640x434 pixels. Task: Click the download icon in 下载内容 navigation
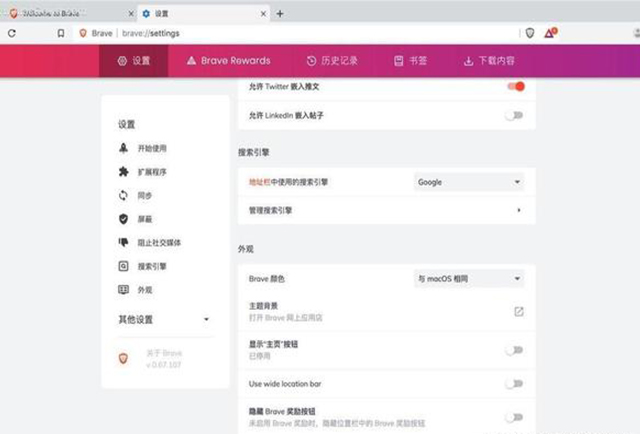pyautogui.click(x=469, y=61)
